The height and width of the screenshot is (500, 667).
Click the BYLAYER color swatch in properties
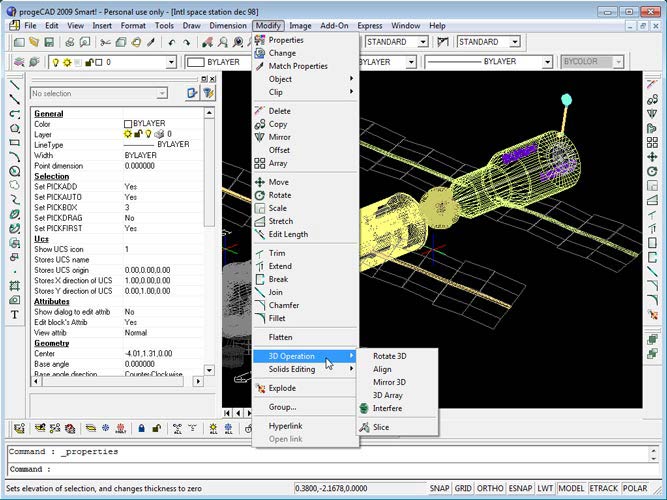pyautogui.click(x=128, y=123)
